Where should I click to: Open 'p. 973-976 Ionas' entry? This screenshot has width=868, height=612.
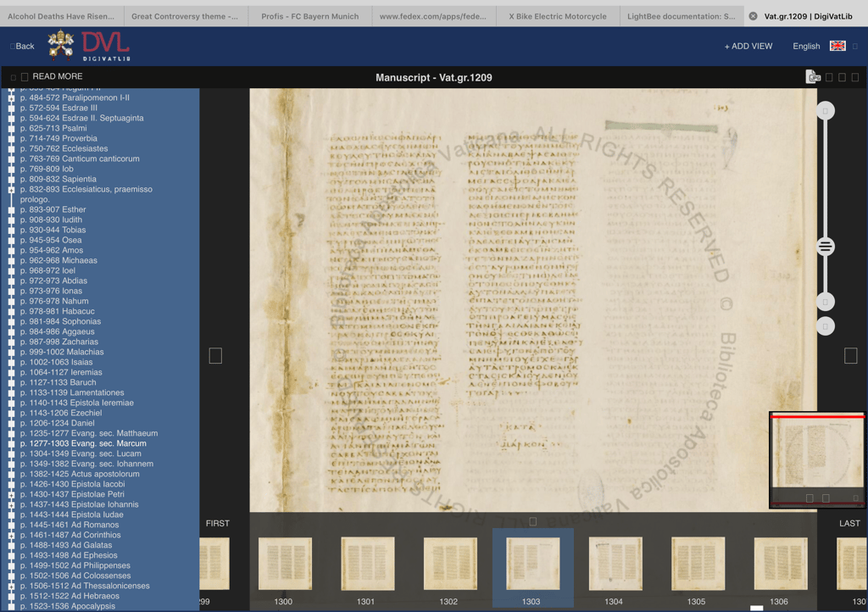pos(51,291)
